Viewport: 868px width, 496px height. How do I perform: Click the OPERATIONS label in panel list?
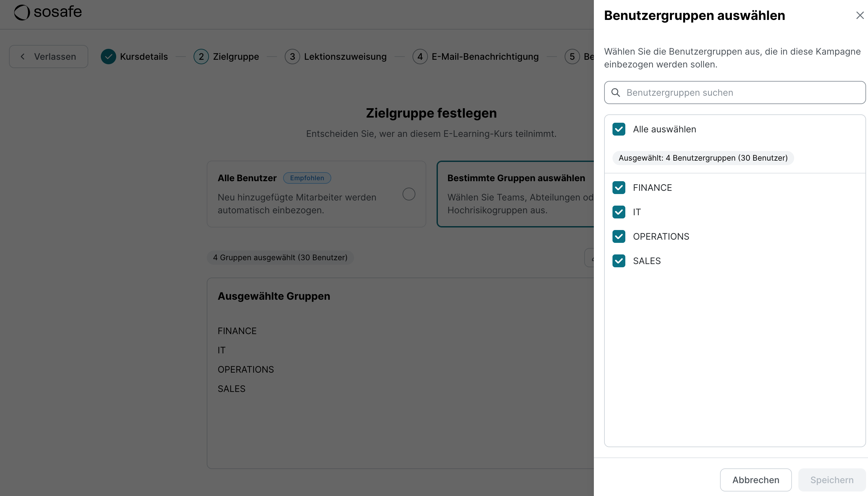(661, 236)
